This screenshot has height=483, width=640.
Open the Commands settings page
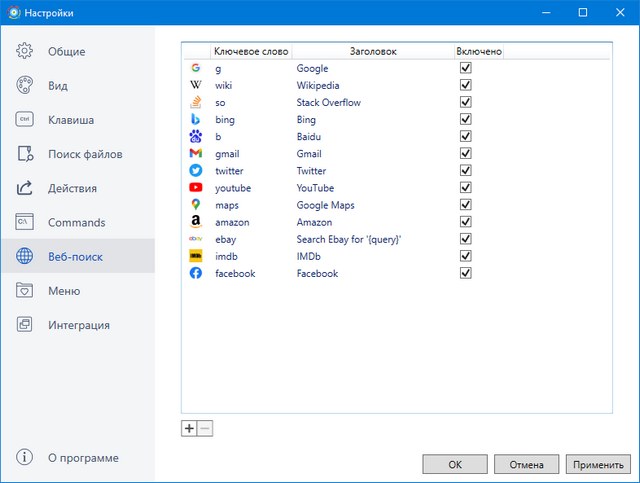point(76,222)
